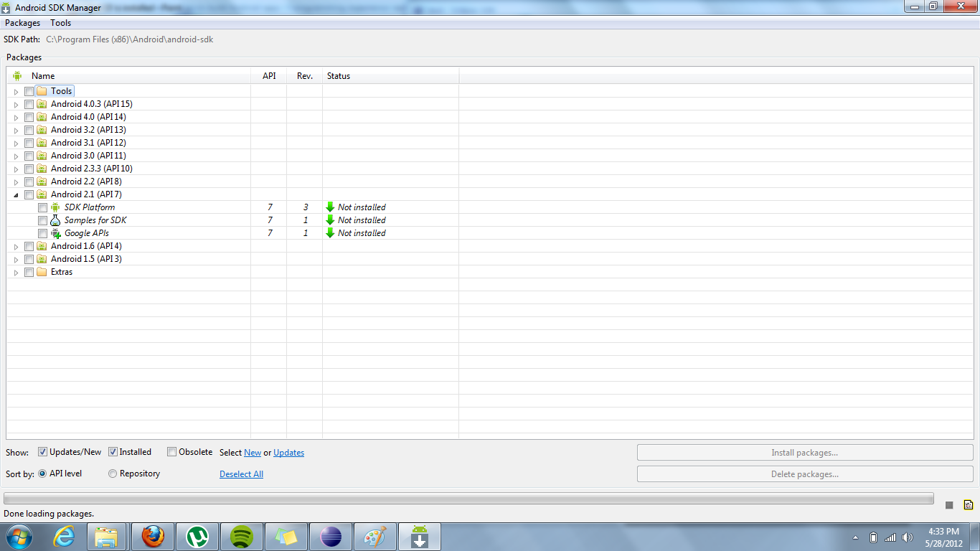Open Firefox from the taskbar
980x551 pixels.
click(153, 537)
